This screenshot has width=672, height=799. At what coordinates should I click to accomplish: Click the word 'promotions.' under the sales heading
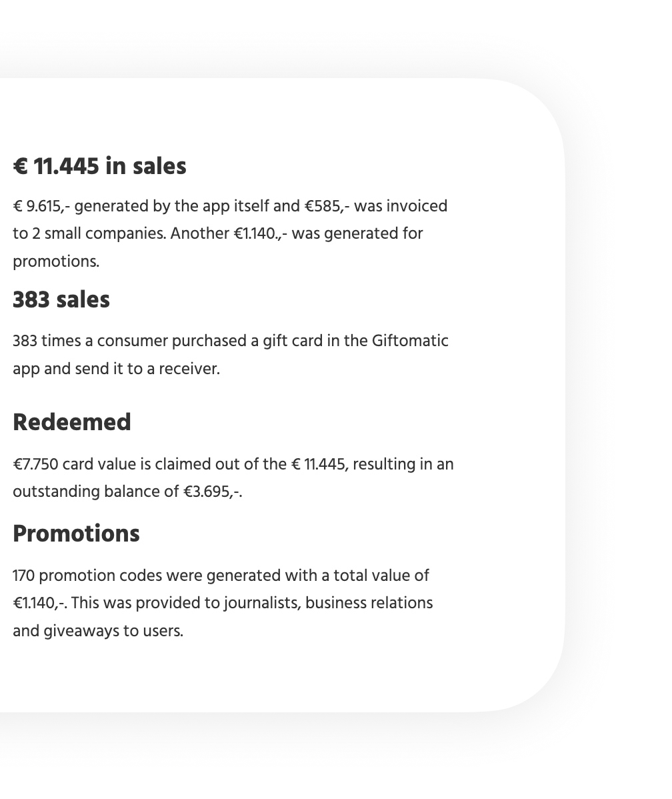56,262
